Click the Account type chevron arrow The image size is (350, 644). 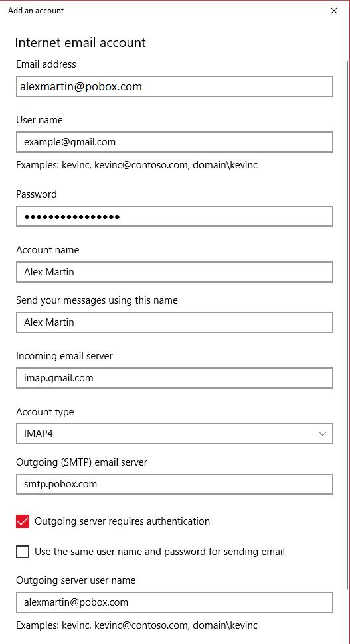(323, 434)
